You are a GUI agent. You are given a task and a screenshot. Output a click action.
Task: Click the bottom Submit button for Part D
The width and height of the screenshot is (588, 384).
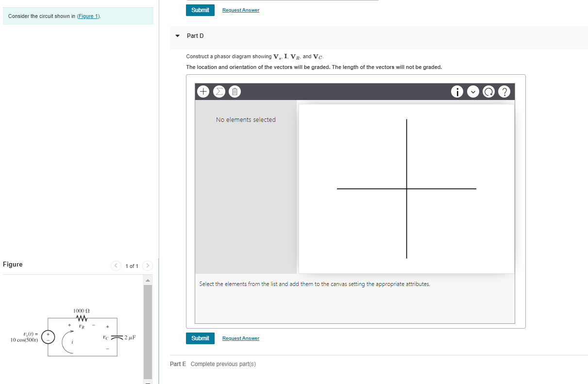point(200,338)
